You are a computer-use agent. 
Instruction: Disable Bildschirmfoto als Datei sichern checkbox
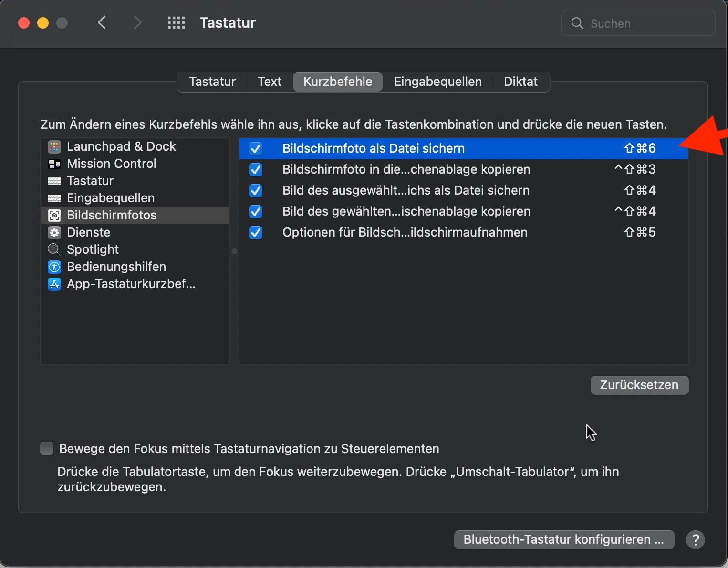[256, 149]
